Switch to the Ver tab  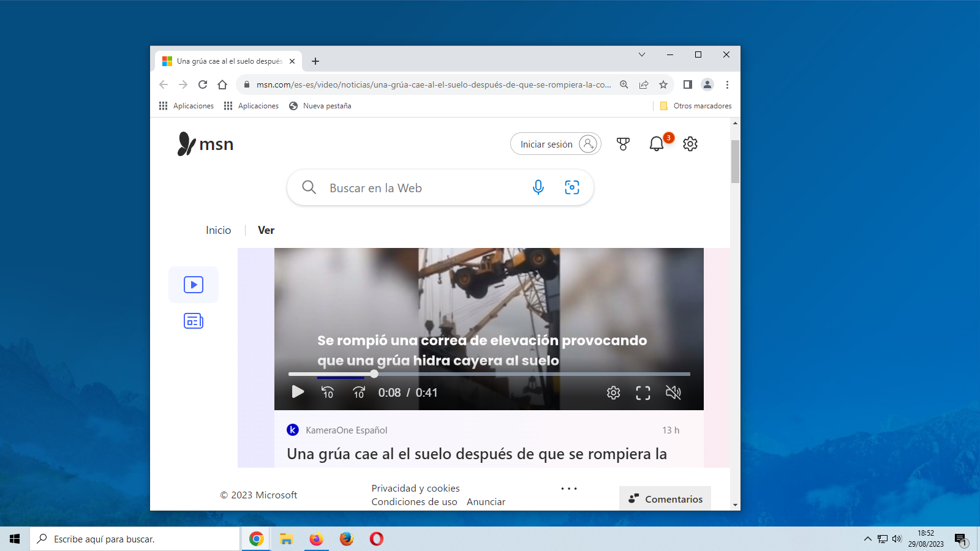click(266, 230)
